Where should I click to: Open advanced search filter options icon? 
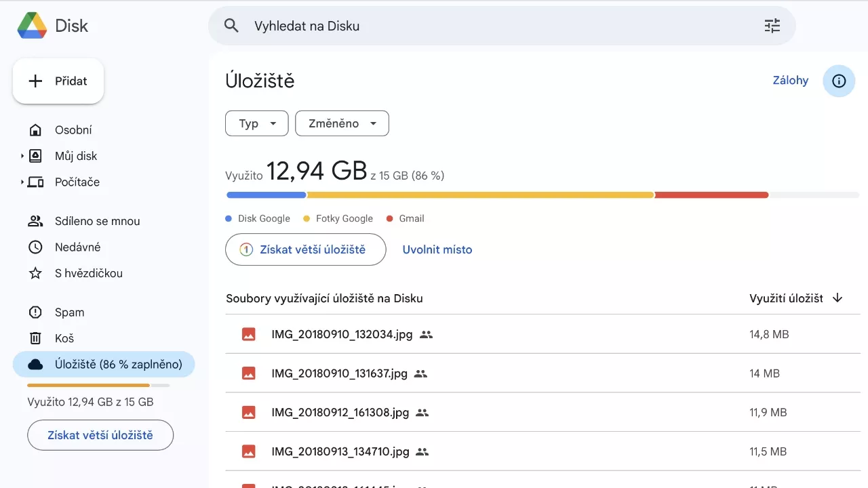(772, 26)
